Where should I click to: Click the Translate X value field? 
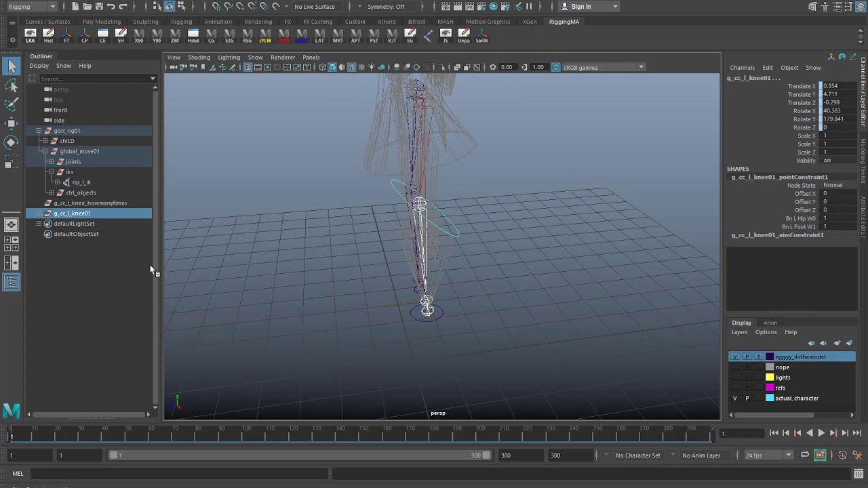click(838, 86)
